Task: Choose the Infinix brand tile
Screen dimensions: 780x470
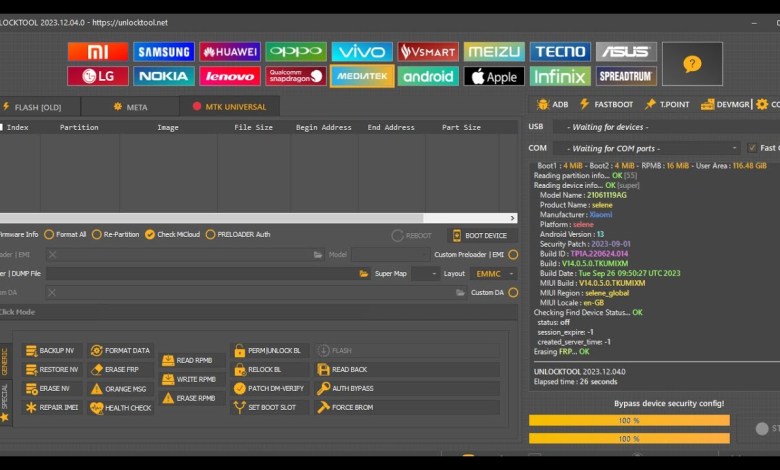Action: [x=560, y=76]
